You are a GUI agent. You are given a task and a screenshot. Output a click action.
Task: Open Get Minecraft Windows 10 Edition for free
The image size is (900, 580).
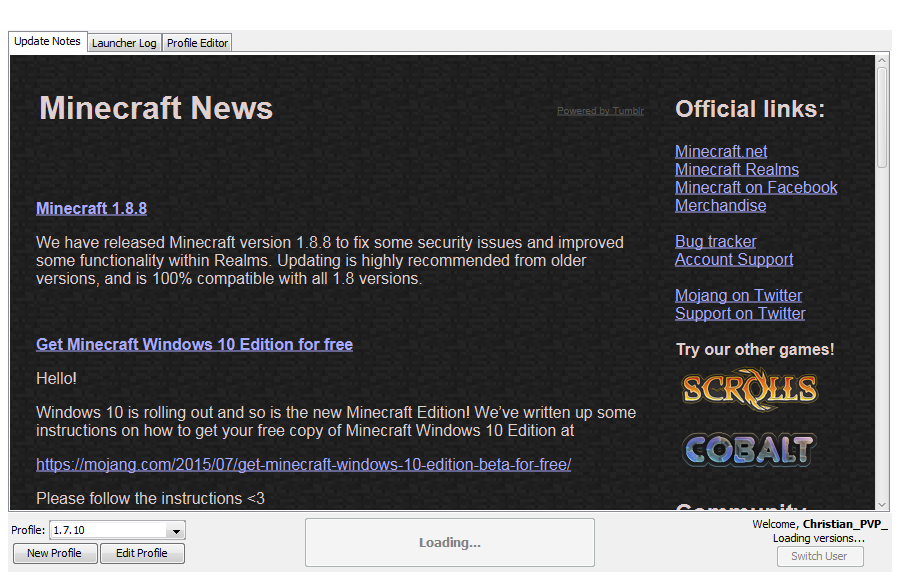(x=194, y=345)
